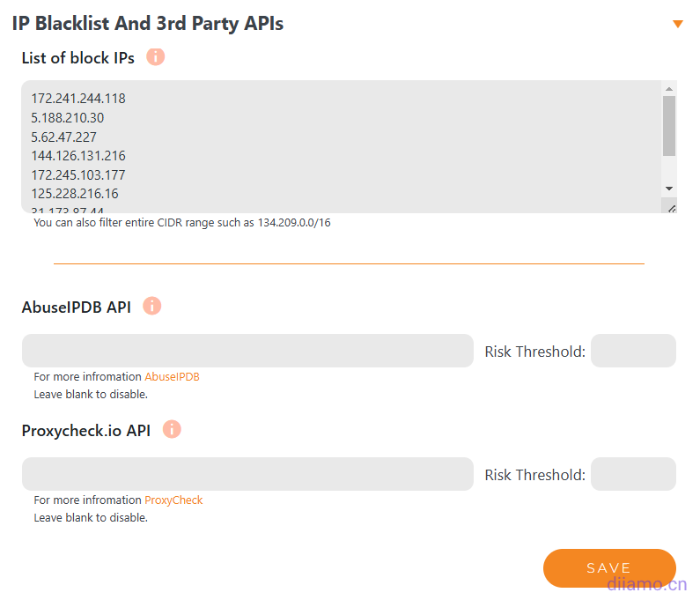Click the scrollbar thumb in the block IP list
700x600 pixels.
pyautogui.click(x=669, y=126)
